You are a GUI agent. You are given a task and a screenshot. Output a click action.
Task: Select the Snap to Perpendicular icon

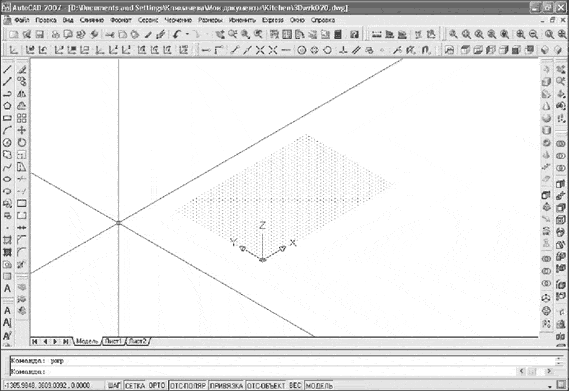(343, 50)
